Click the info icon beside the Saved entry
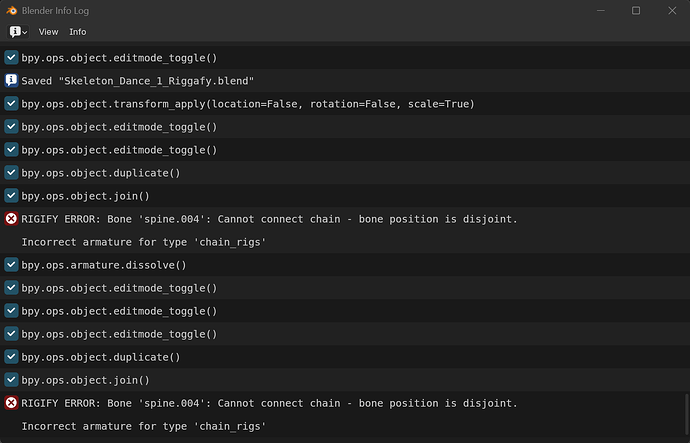 click(x=11, y=81)
